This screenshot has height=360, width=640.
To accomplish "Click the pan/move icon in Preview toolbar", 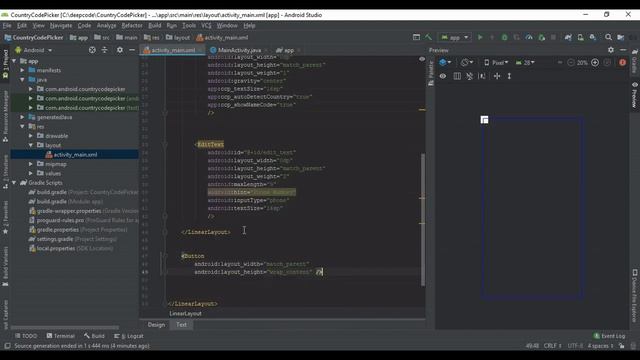I will click(x=497, y=76).
